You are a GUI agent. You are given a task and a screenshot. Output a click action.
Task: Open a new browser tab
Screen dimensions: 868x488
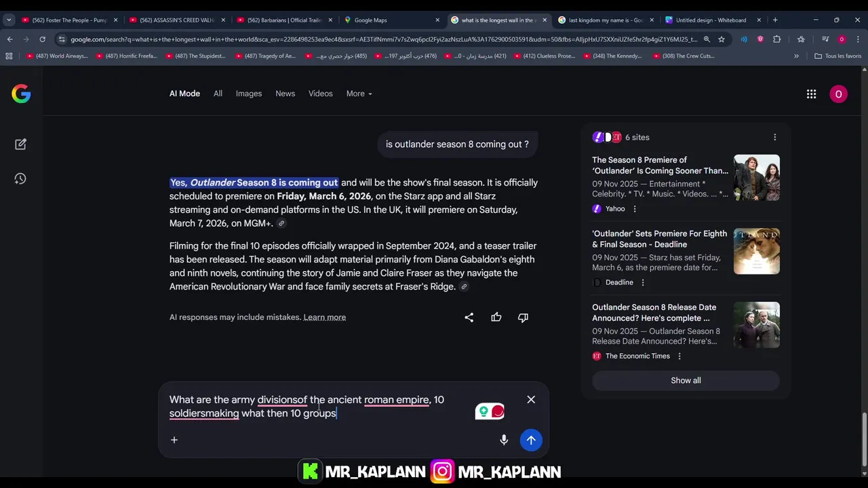(x=775, y=20)
